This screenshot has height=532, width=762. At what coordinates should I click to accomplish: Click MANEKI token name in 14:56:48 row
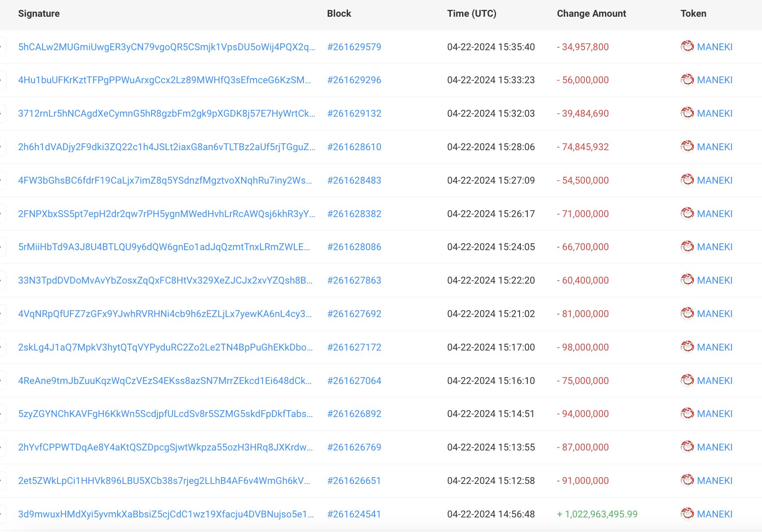point(715,514)
